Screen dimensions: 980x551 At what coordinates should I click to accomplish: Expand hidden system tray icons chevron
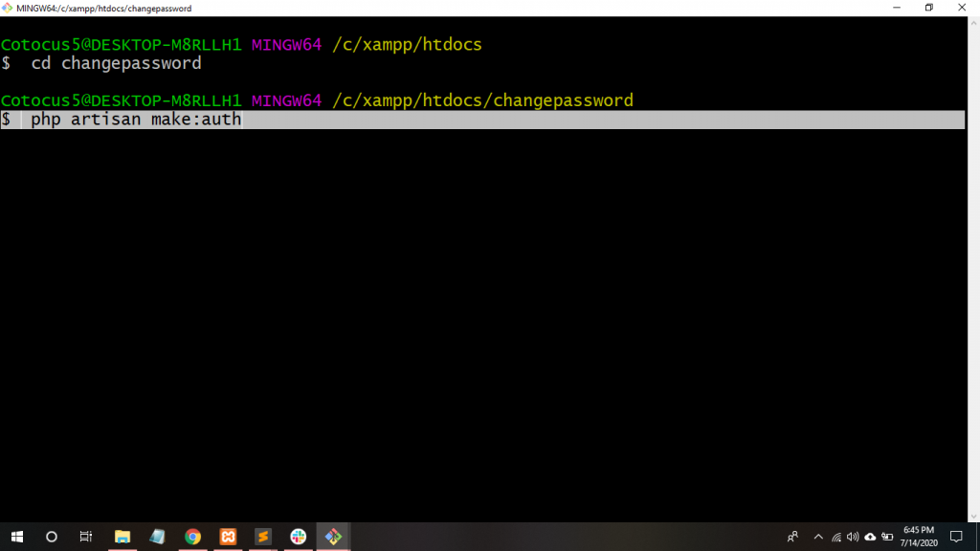point(818,537)
